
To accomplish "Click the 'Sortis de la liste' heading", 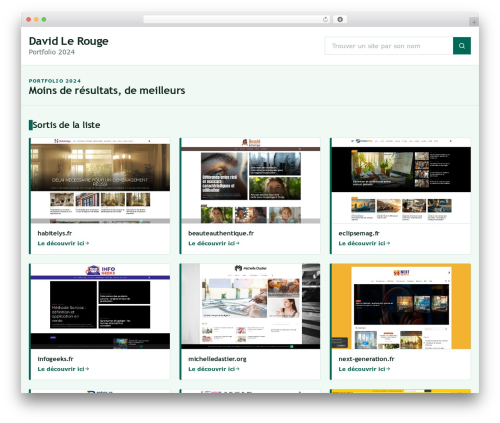I will pyautogui.click(x=66, y=125).
